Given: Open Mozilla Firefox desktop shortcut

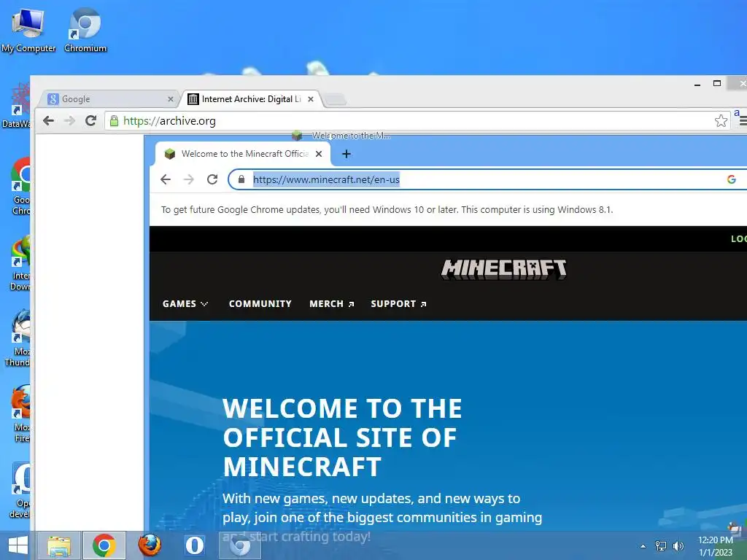Looking at the screenshot, I should pyautogui.click(x=21, y=414).
